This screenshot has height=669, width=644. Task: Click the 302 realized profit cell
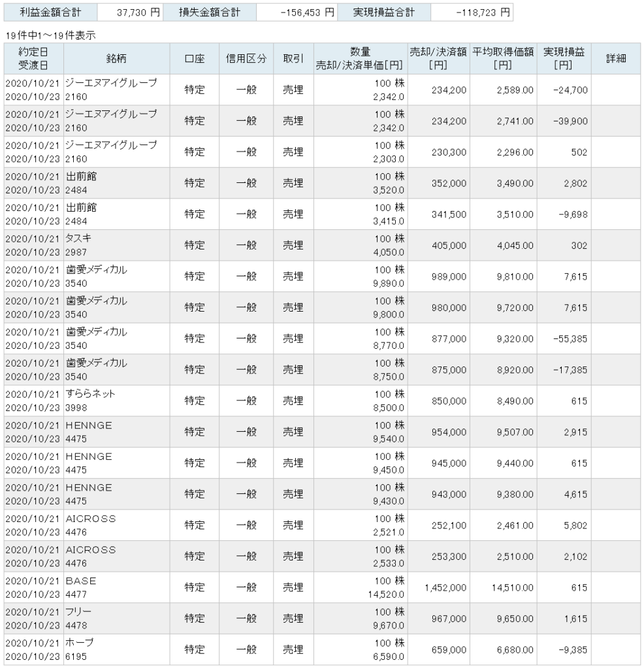564,246
